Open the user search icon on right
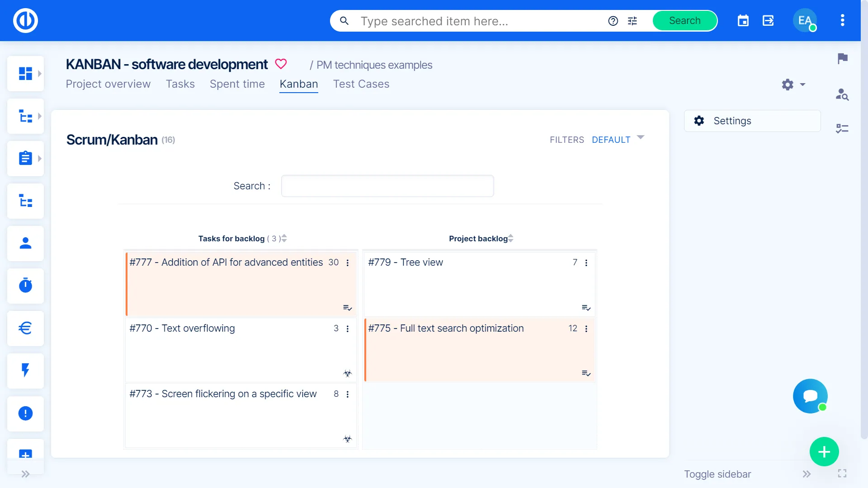This screenshot has height=488, width=868. 842,94
